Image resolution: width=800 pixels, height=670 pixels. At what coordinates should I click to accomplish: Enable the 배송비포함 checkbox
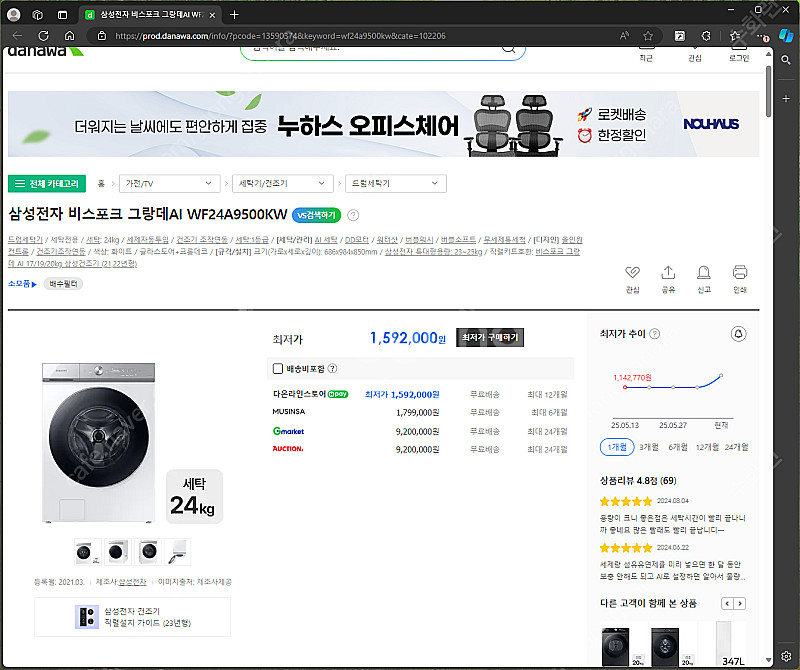[x=278, y=368]
